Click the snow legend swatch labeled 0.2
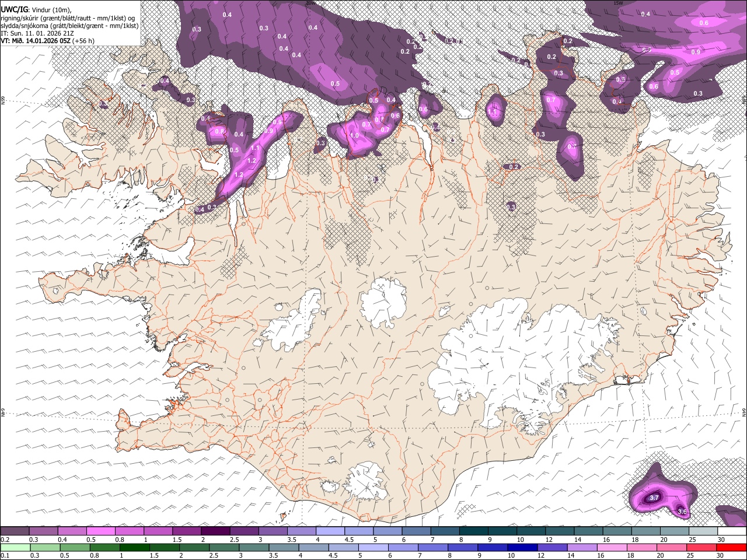 15,531
